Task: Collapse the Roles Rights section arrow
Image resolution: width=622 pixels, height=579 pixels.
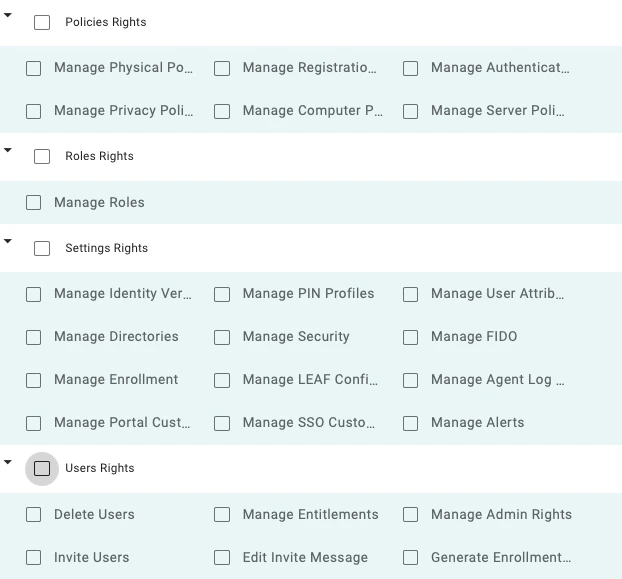Action: click(8, 150)
